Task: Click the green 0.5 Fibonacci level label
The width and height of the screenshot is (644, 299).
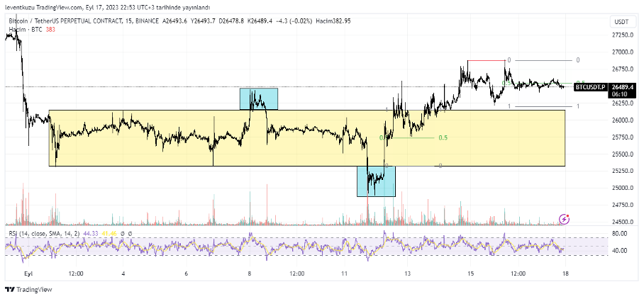Action: (x=443, y=137)
